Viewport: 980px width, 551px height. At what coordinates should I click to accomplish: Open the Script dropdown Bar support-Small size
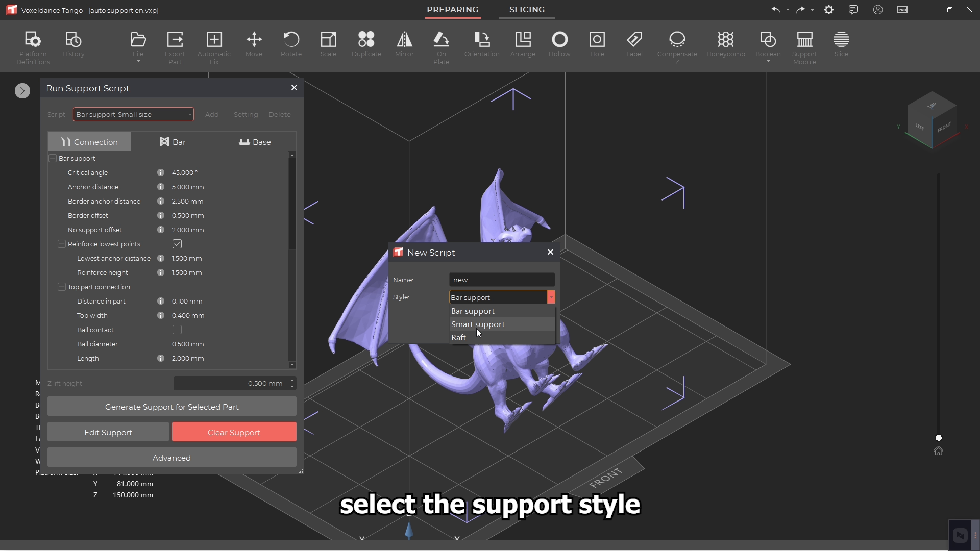(133, 115)
